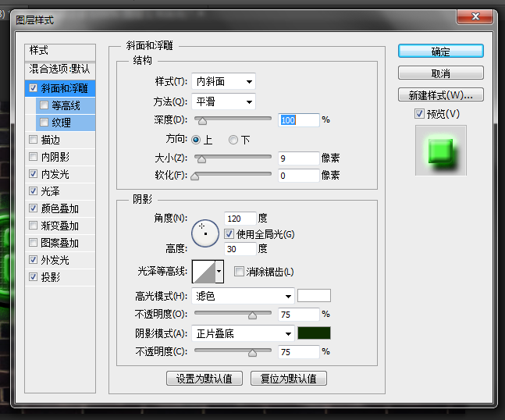Open the 样式 内斜面 dropdown
Viewport: 505px width, 420px height.
(x=223, y=81)
